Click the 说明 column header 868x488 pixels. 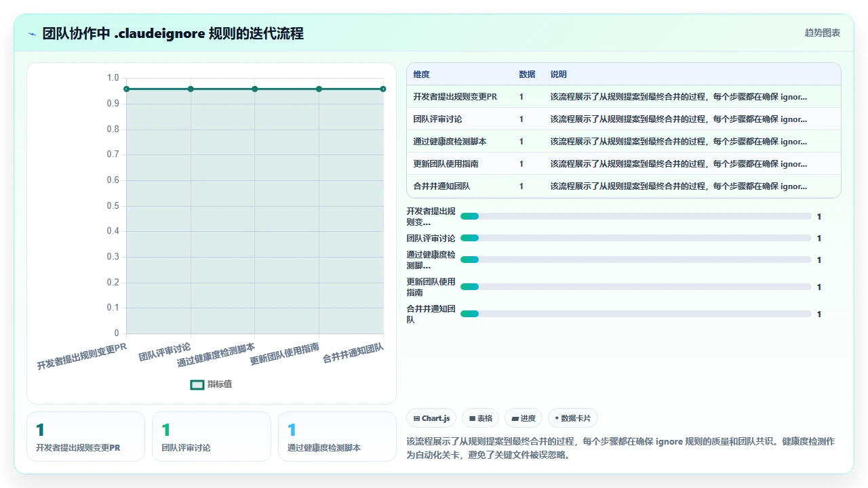coord(559,75)
